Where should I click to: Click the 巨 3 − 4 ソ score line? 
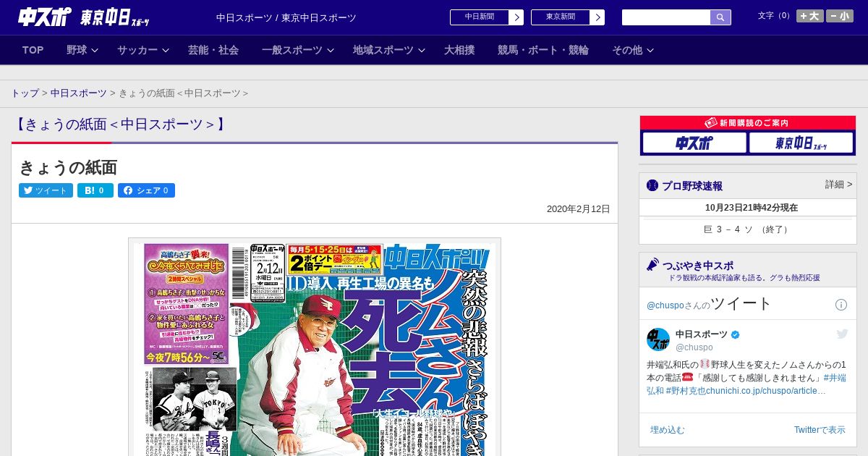(x=747, y=229)
